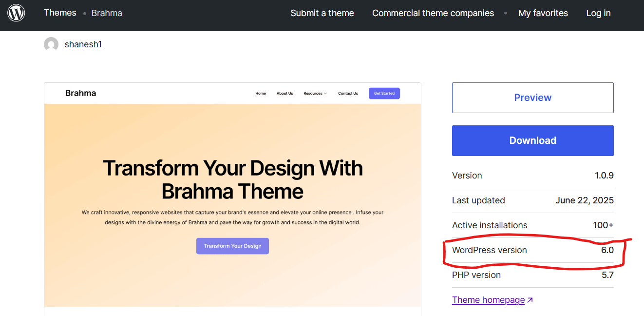Go to Commercial theme companies
Image resolution: width=644 pixels, height=316 pixels.
(x=433, y=13)
